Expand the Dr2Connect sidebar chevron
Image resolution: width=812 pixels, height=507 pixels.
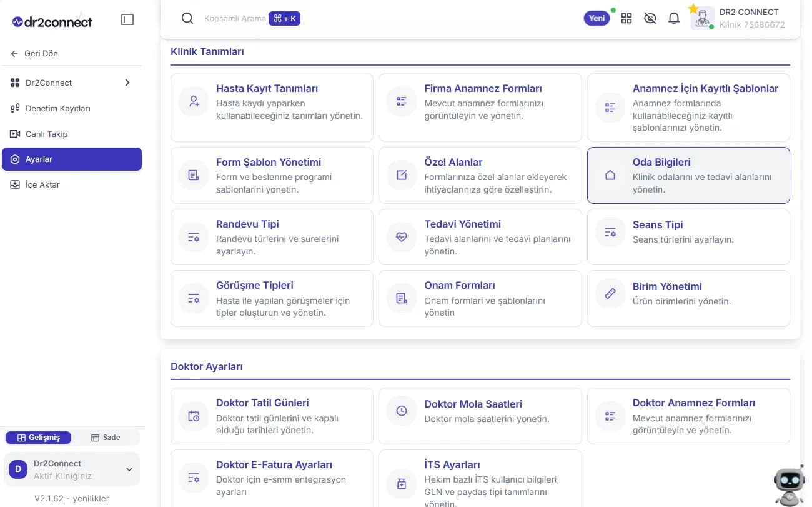click(127, 83)
